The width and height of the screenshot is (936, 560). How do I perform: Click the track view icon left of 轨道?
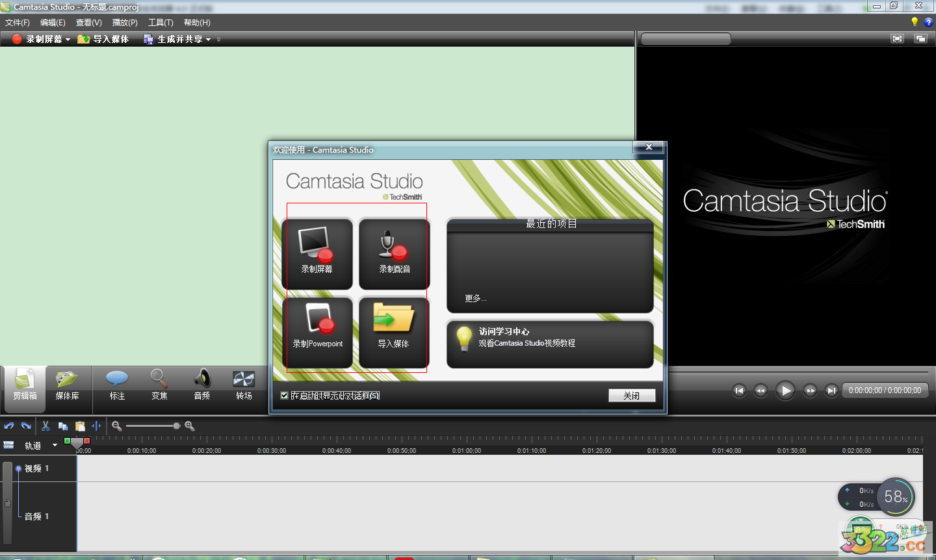tap(8, 445)
